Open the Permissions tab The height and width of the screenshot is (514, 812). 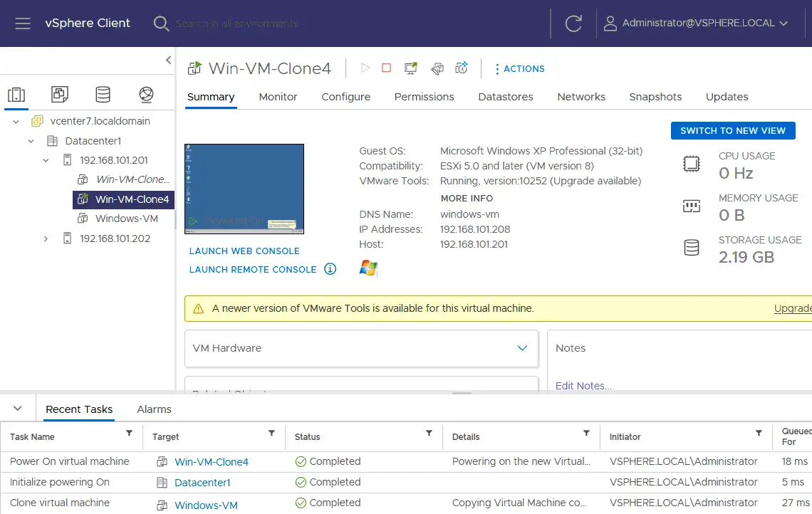(424, 97)
